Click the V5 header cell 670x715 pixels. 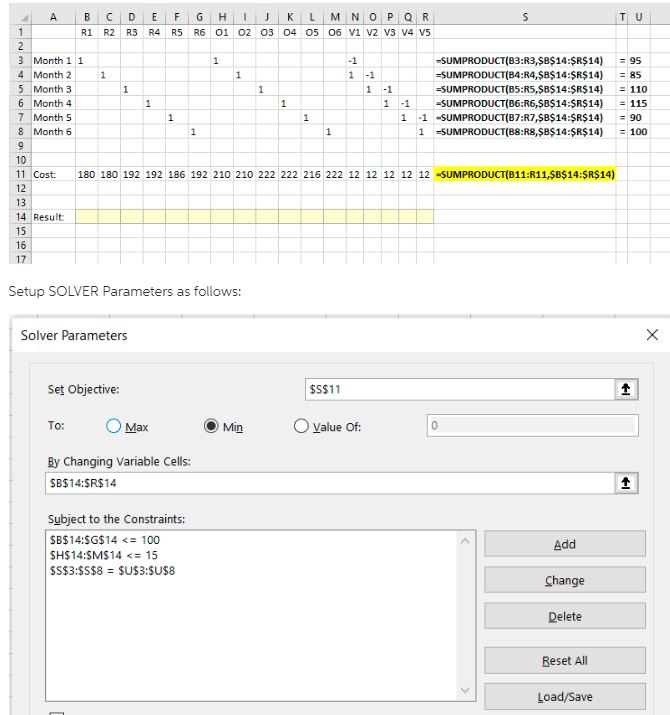425,32
